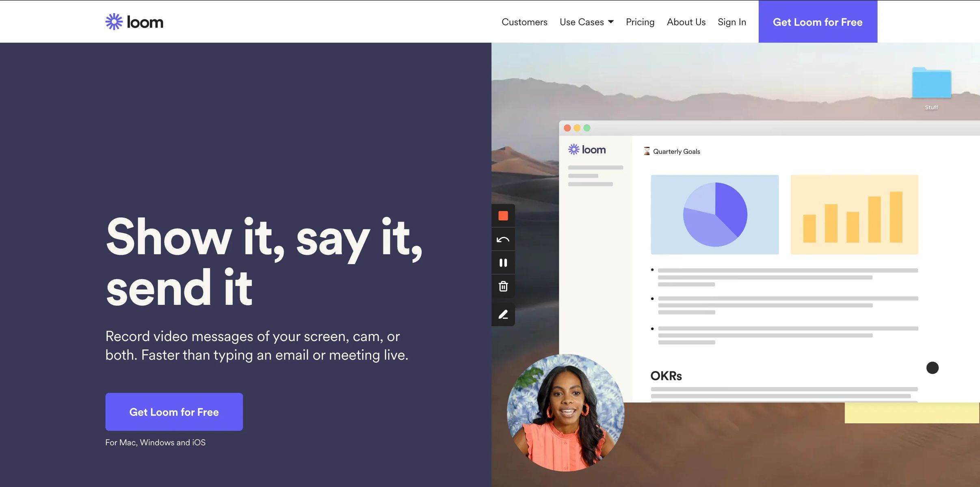Click the Loom logo in header
Image resolution: width=980 pixels, height=487 pixels.
click(x=134, y=22)
